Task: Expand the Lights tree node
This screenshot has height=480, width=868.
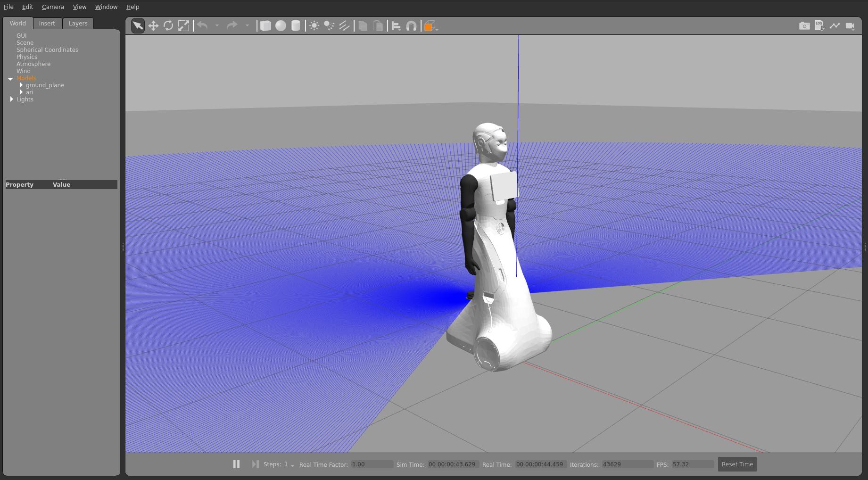Action: 12,99
